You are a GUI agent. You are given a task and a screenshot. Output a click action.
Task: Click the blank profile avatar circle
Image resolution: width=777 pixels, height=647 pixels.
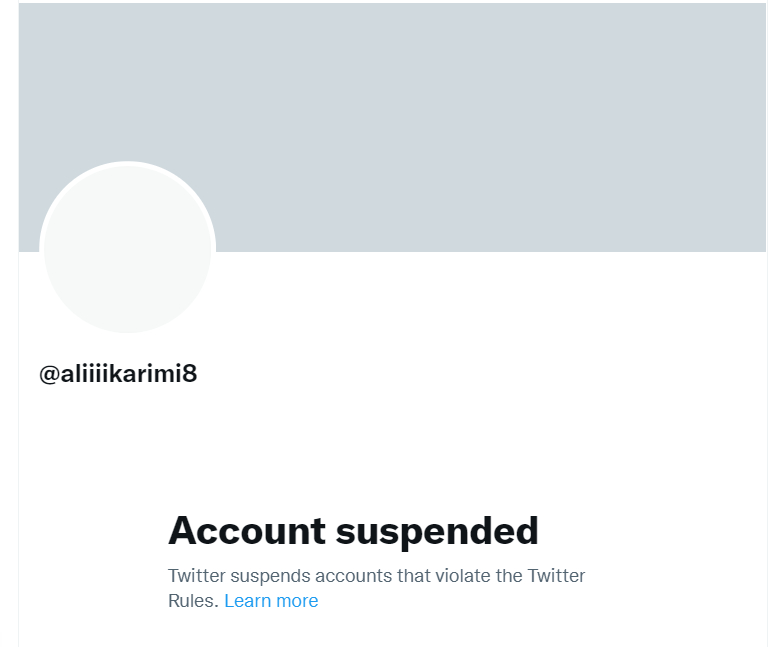point(127,249)
